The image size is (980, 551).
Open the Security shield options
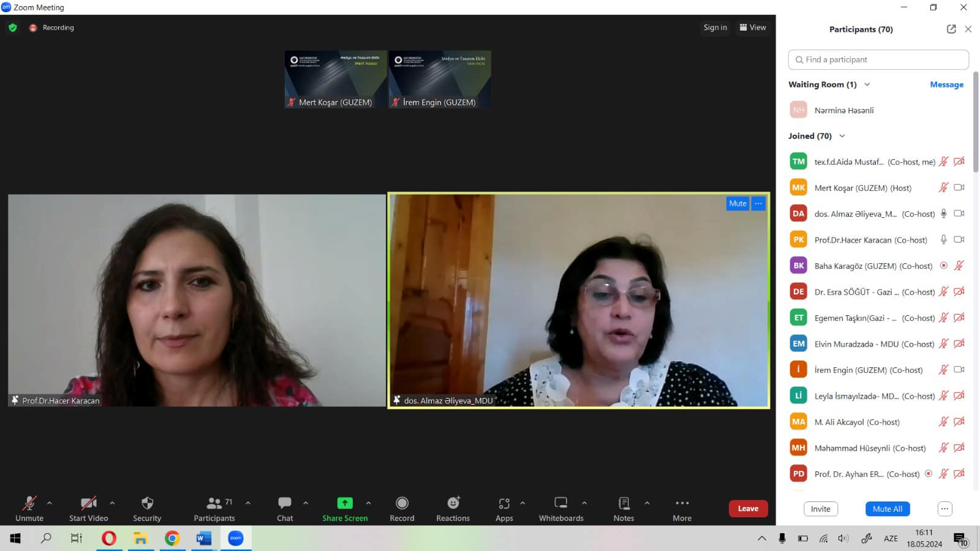pyautogui.click(x=147, y=509)
